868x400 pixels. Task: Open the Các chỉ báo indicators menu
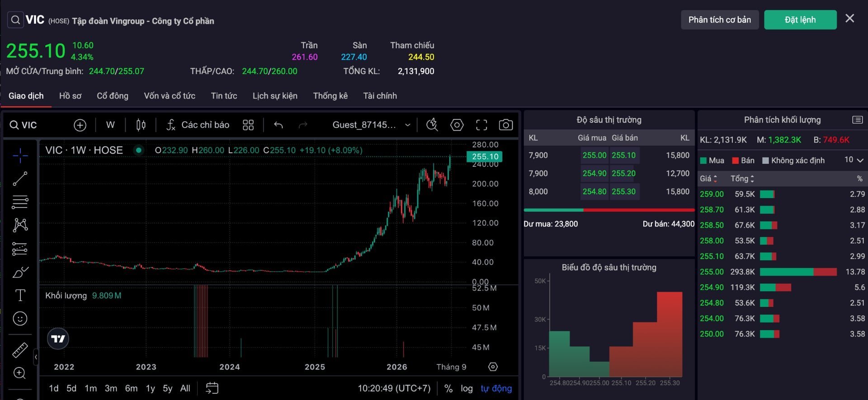click(x=198, y=125)
